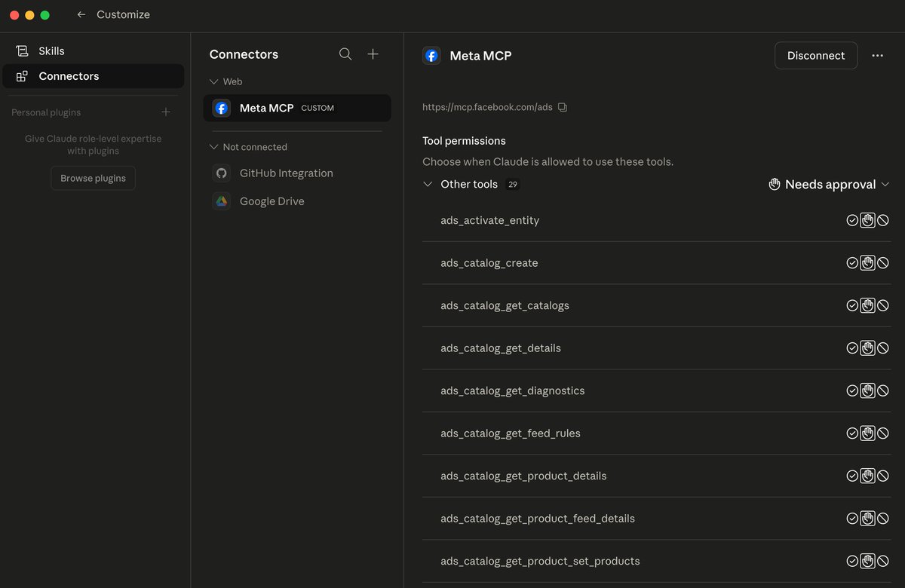The height and width of the screenshot is (588, 905).
Task: Collapse the Other tools group
Action: tap(428, 185)
